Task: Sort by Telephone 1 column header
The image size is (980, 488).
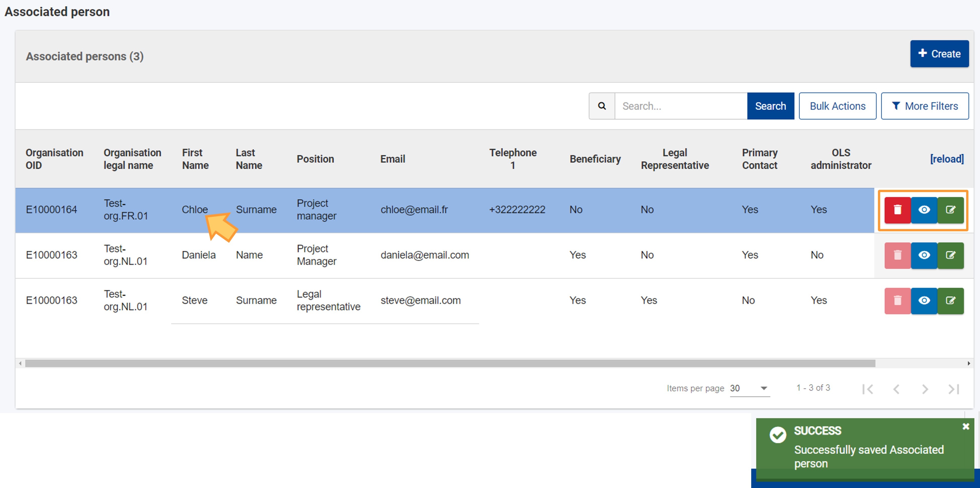Action: coord(513,159)
